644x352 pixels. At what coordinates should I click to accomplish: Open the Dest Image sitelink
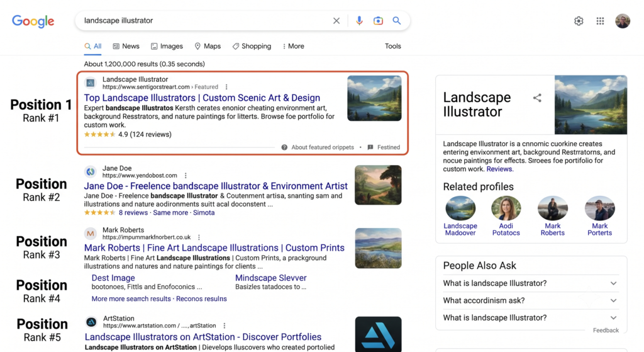[x=113, y=278]
